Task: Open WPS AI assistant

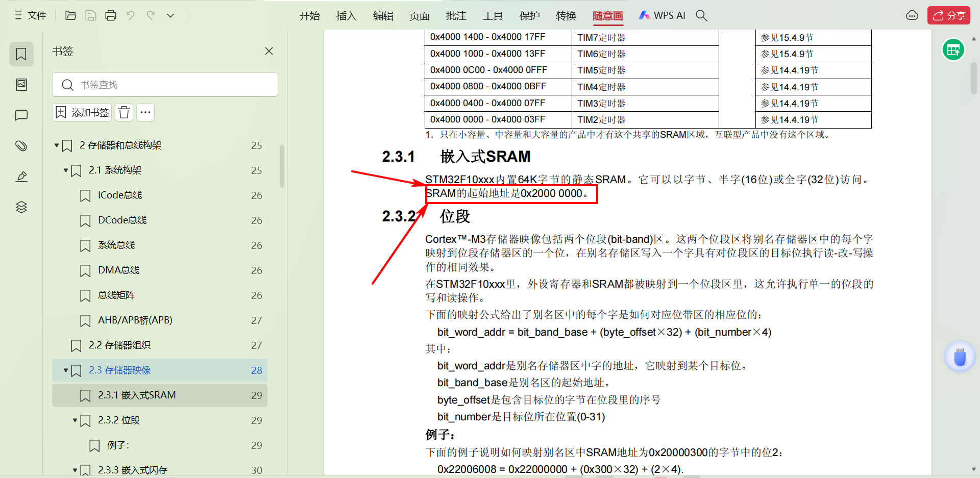Action: click(662, 16)
